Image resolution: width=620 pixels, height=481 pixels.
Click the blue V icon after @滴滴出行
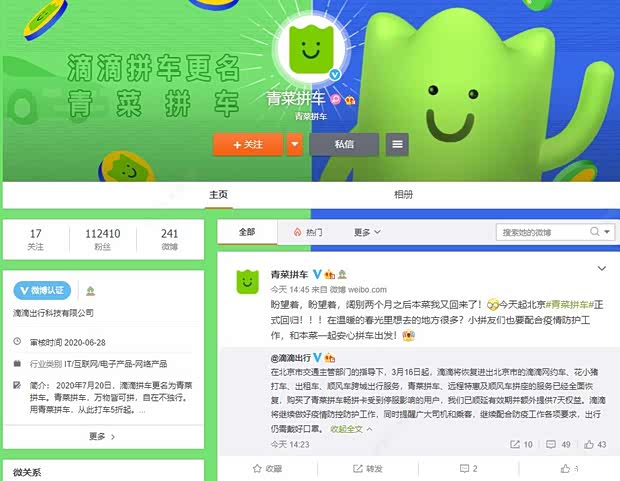[x=317, y=358]
